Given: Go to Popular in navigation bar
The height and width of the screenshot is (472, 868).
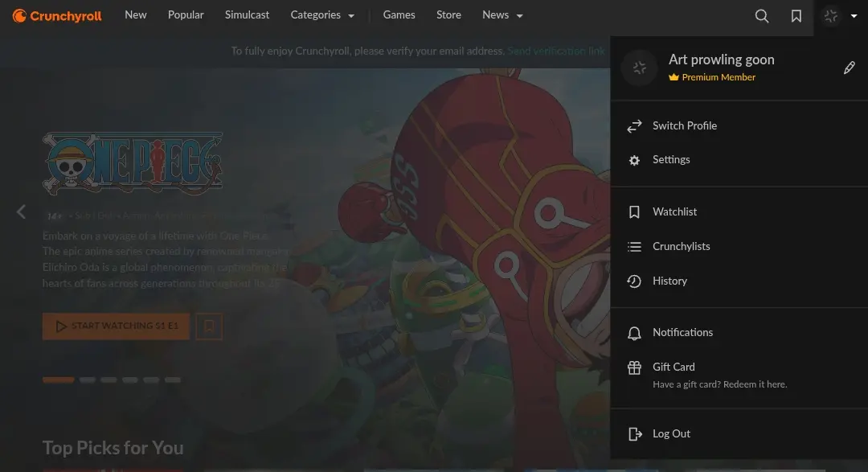Looking at the screenshot, I should (x=186, y=15).
